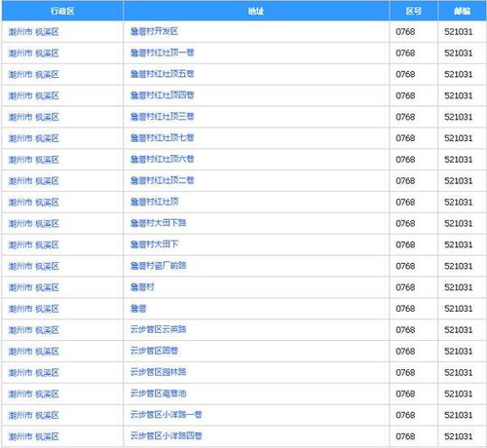Select area code 0768 in 詹厝村开发区 row

(405, 32)
